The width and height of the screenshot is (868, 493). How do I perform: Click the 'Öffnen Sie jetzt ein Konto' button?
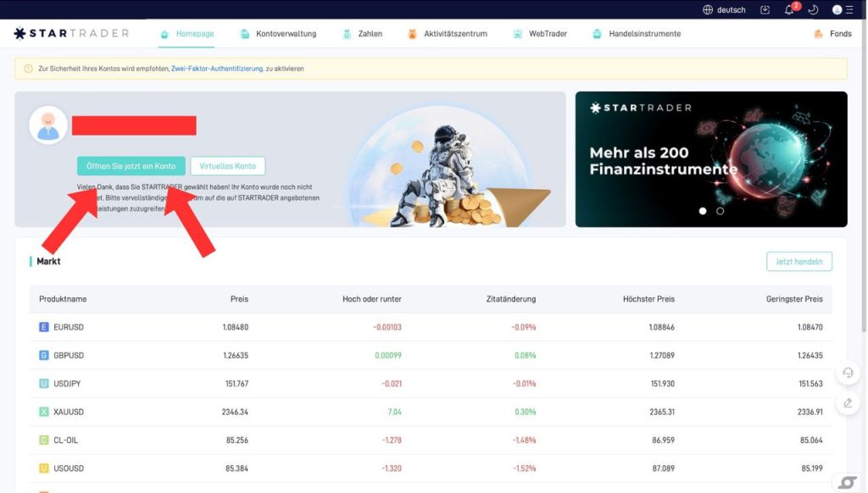pos(131,166)
